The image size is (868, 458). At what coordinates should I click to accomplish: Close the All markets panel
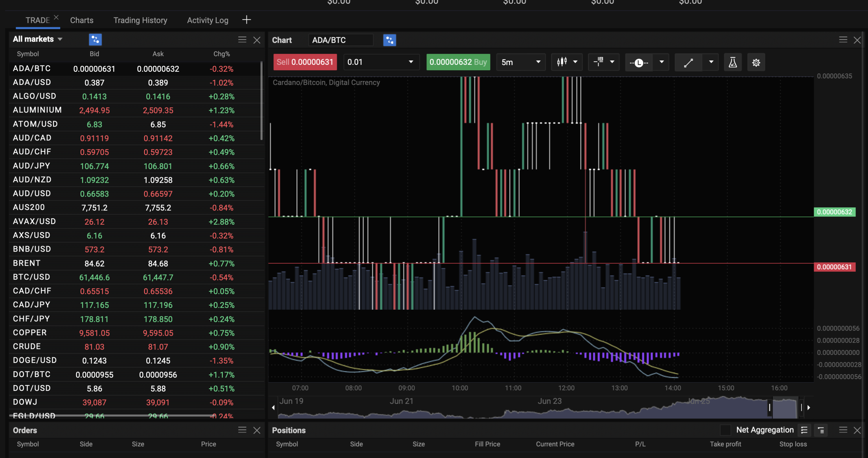(x=257, y=40)
